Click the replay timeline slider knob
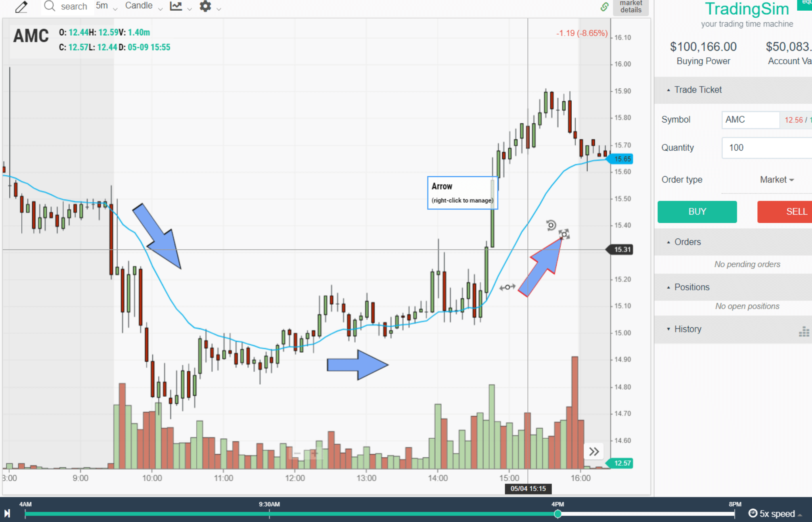Viewport: 812px width, 522px height. pyautogui.click(x=557, y=514)
